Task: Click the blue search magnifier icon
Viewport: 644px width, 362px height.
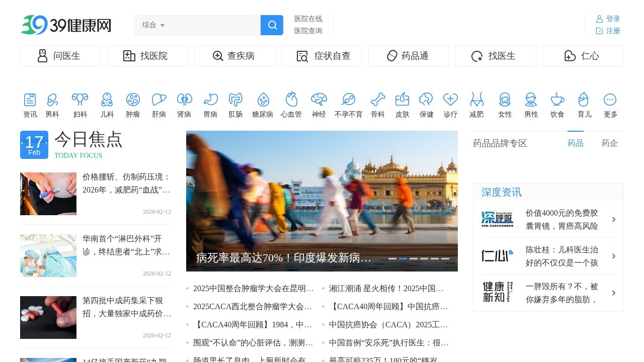Action: [x=272, y=25]
